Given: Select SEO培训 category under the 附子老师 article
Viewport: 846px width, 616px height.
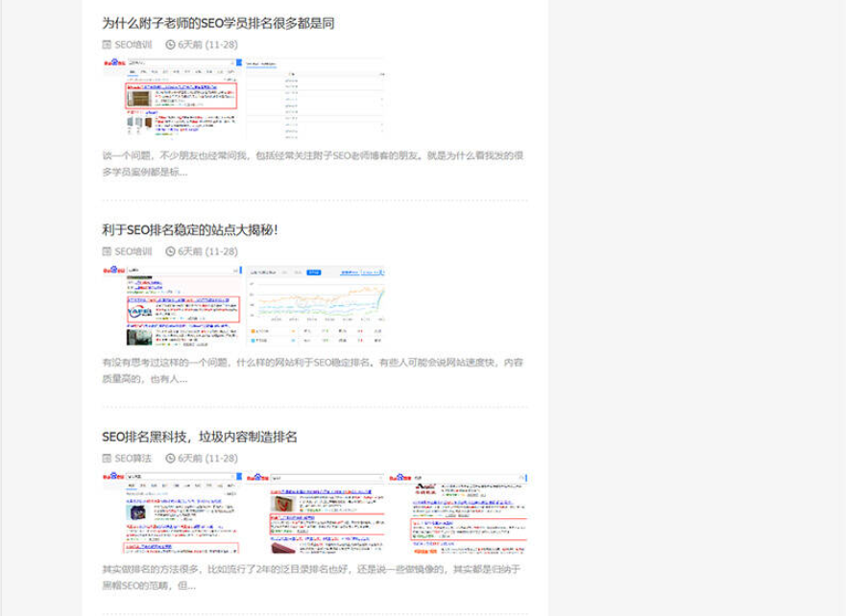Looking at the screenshot, I should tap(133, 44).
